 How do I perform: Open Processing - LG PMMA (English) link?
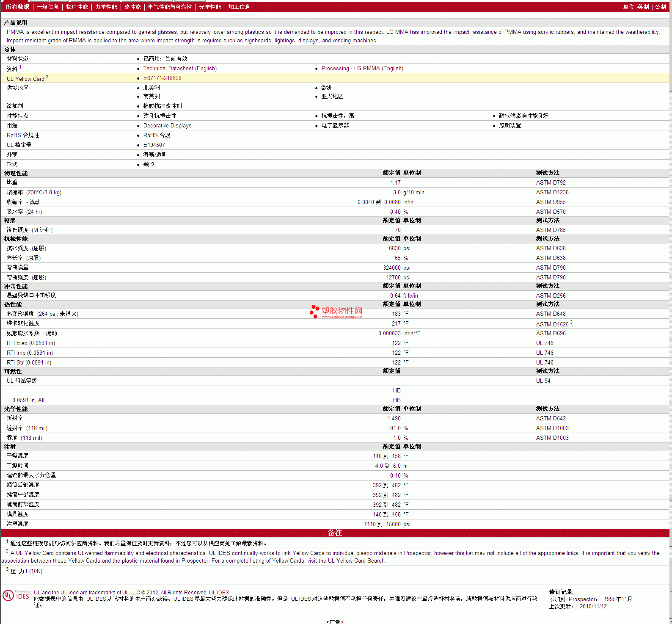[x=362, y=68]
